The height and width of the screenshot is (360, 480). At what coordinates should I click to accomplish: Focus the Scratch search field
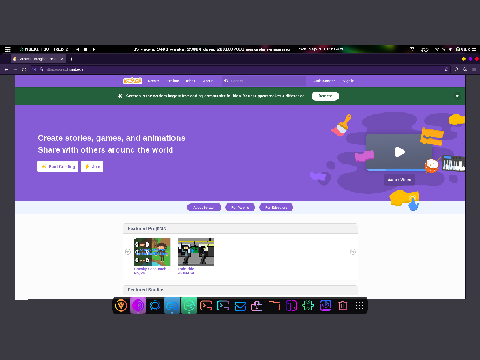[264, 81]
